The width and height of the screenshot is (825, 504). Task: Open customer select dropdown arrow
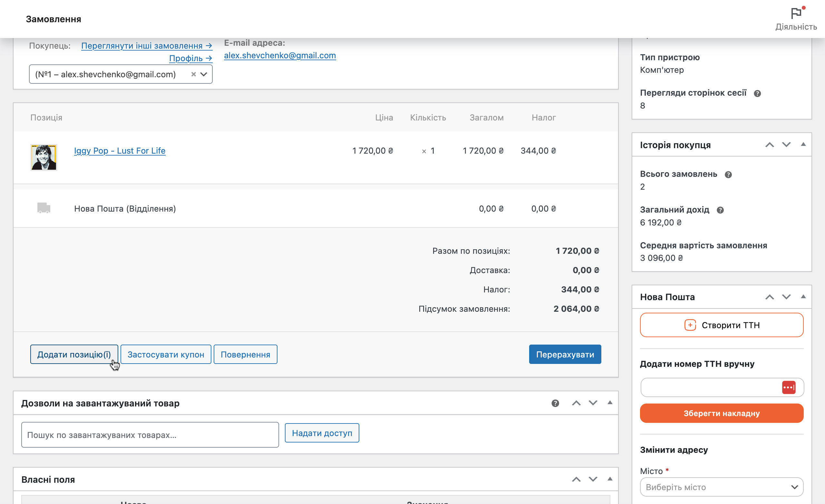[x=204, y=74]
